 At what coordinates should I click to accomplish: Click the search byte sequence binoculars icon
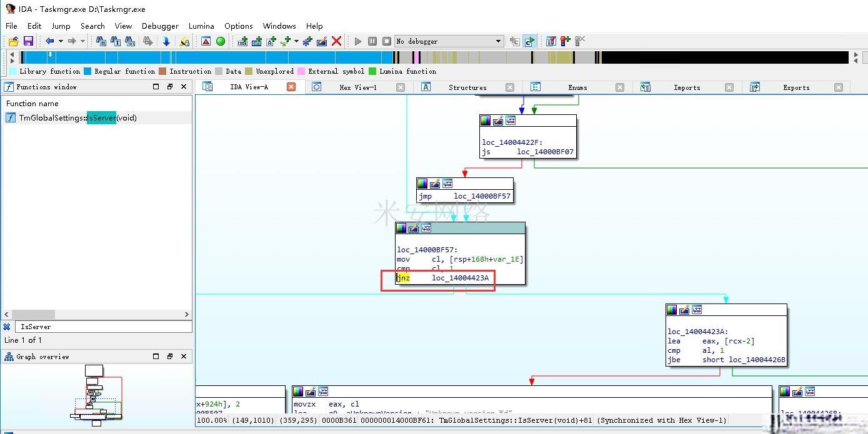pyautogui.click(x=130, y=41)
